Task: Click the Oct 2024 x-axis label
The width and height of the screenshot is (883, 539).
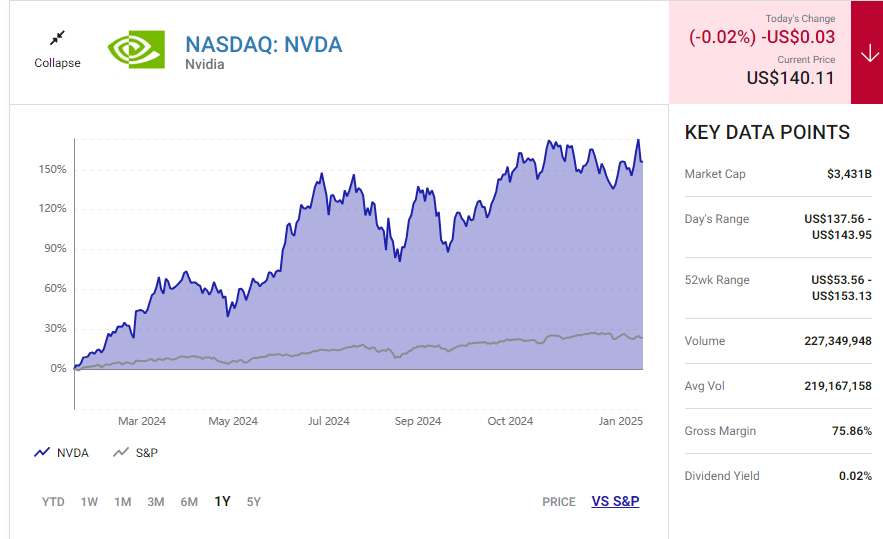Action: [510, 421]
